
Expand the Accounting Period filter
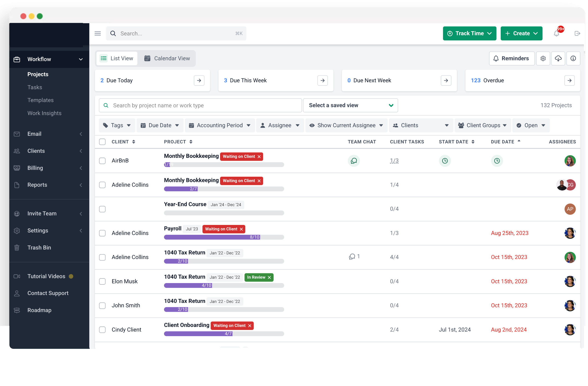click(219, 125)
